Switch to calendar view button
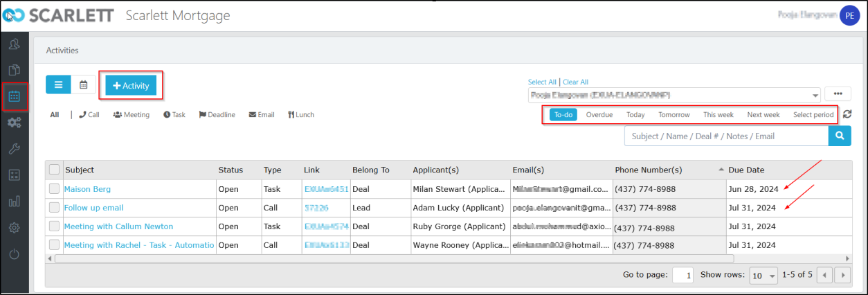Viewport: 868px width, 295px height. [x=84, y=84]
